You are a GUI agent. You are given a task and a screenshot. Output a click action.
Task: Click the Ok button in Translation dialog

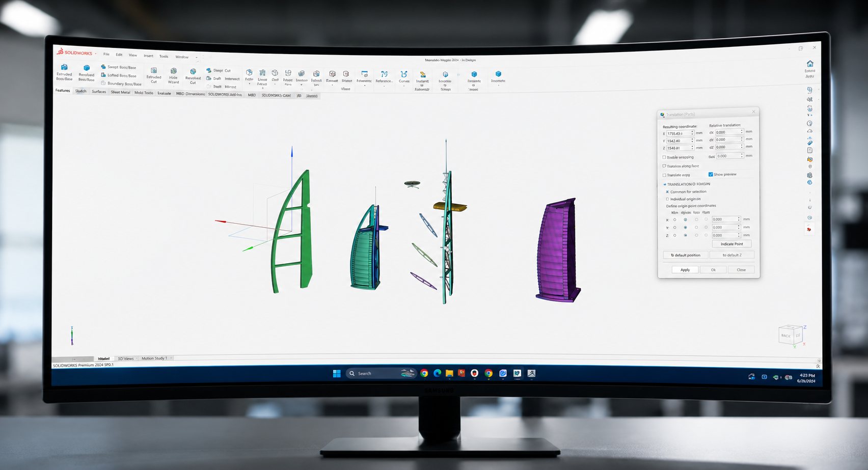(x=713, y=270)
